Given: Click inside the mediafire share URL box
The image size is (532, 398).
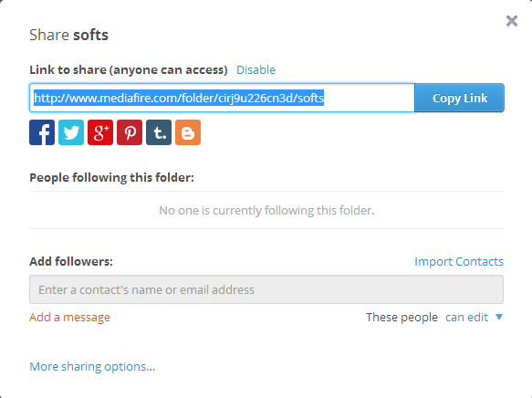Looking at the screenshot, I should click(222, 98).
